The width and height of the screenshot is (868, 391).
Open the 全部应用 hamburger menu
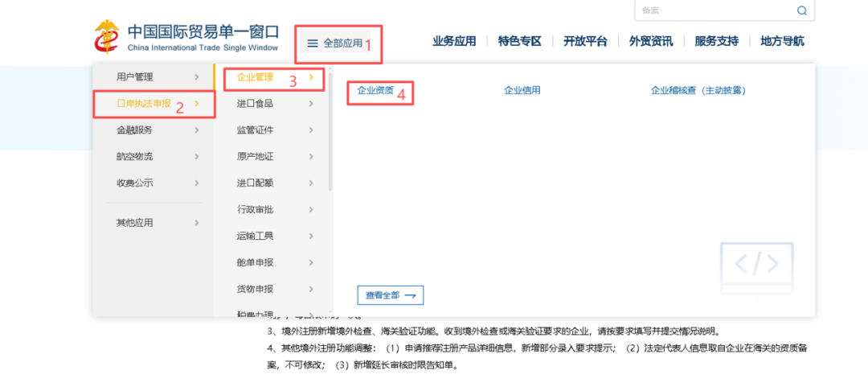point(335,43)
